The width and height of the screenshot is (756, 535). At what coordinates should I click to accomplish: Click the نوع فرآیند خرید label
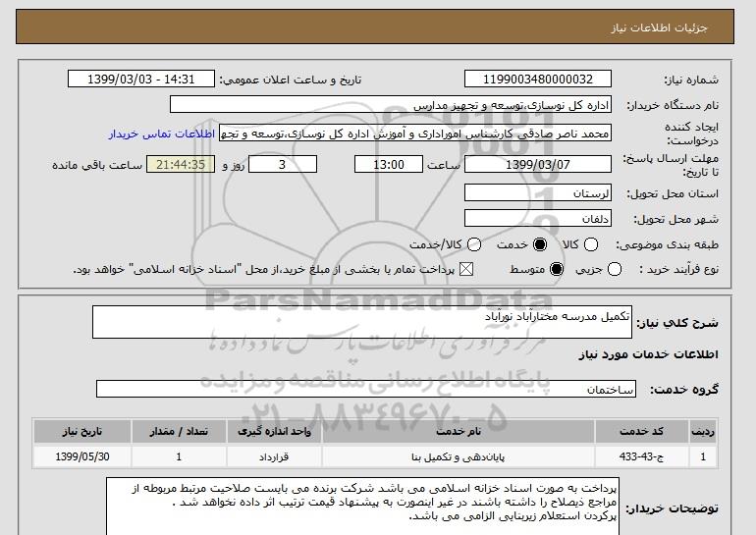tap(678, 269)
